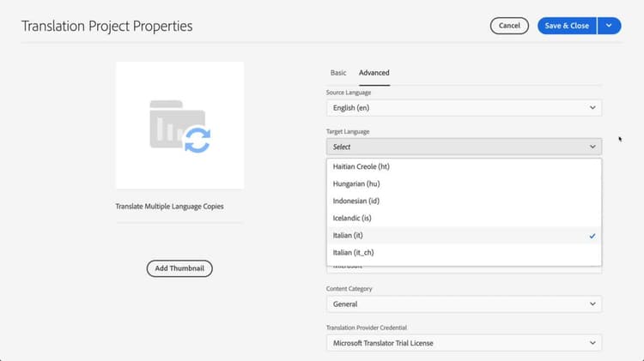Choose Italian (it_ch) language option
This screenshot has width=644, height=361.
point(354,252)
